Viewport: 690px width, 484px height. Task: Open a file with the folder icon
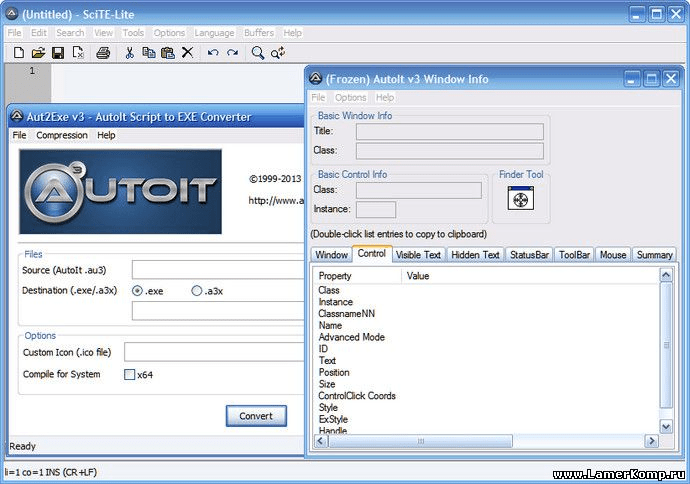click(x=38, y=53)
